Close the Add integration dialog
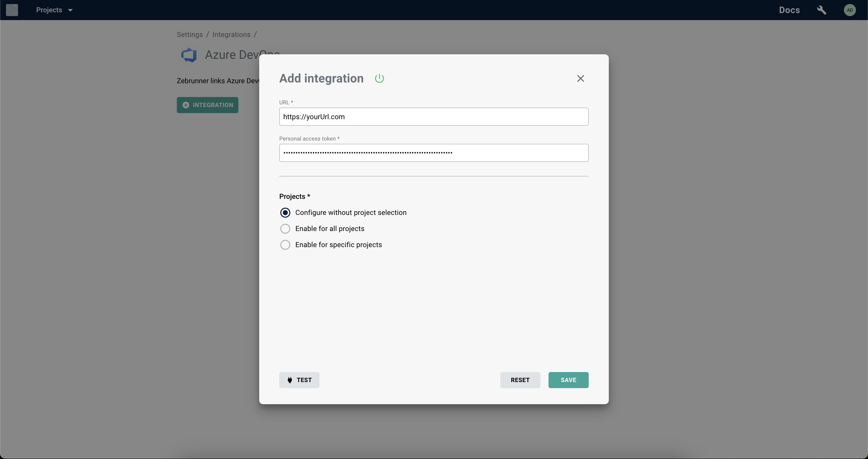 (580, 79)
